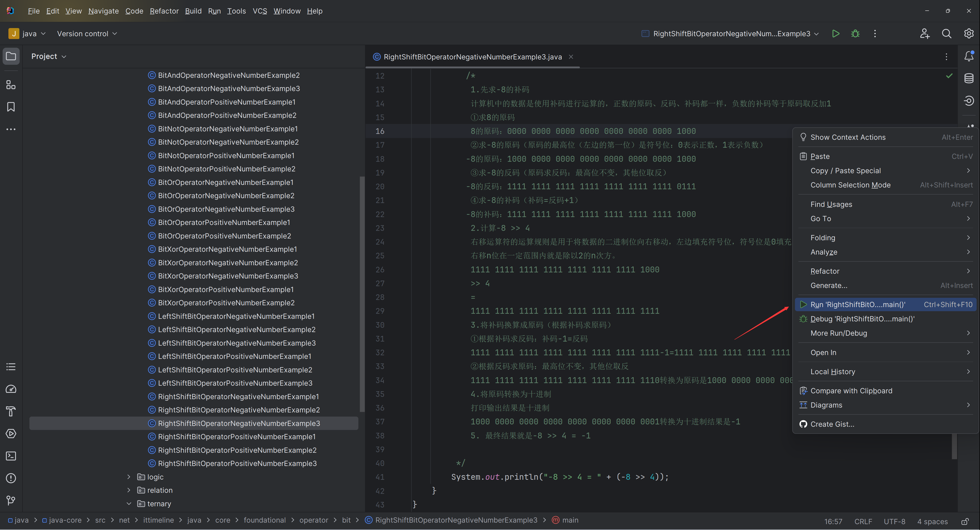The image size is (980, 530).
Task: Open Search Everywhere magnifier
Action: point(947,33)
